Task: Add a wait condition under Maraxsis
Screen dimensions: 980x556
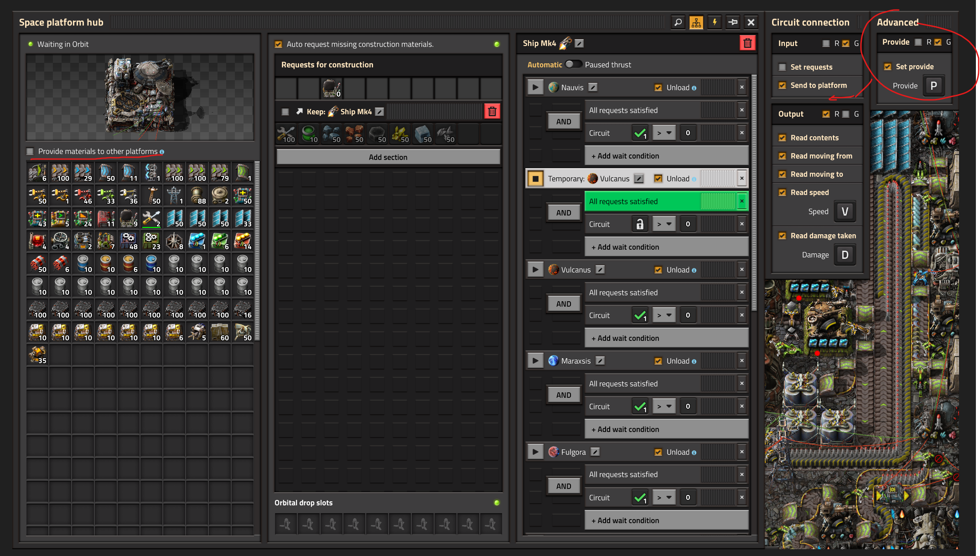Action: 666,429
